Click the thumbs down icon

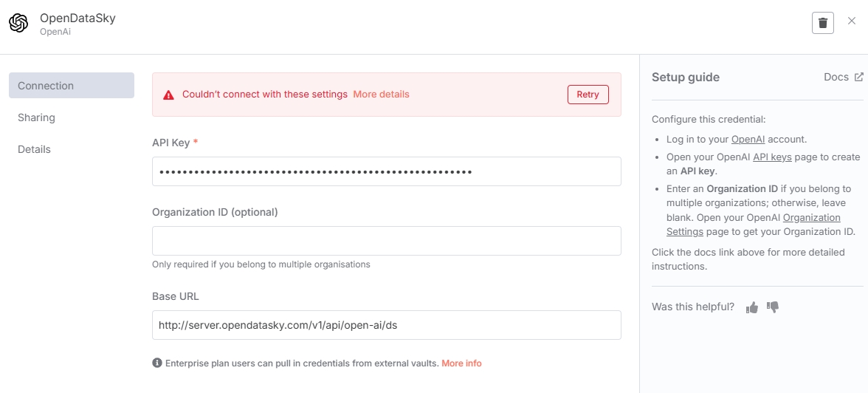point(773,307)
